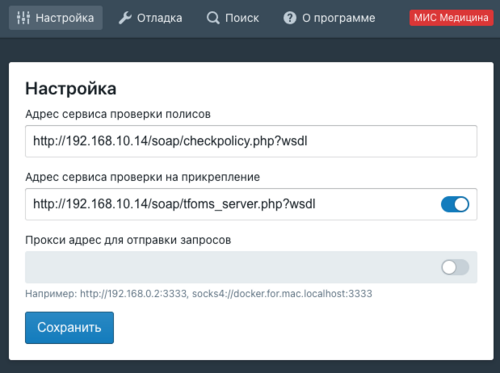Click the wrench icon beside Отладка
500x373 pixels.
pyautogui.click(x=125, y=18)
